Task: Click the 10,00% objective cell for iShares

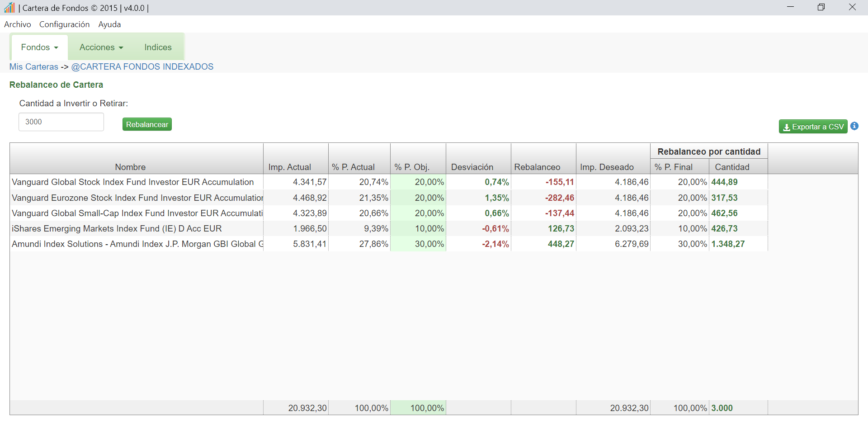Action: [418, 228]
